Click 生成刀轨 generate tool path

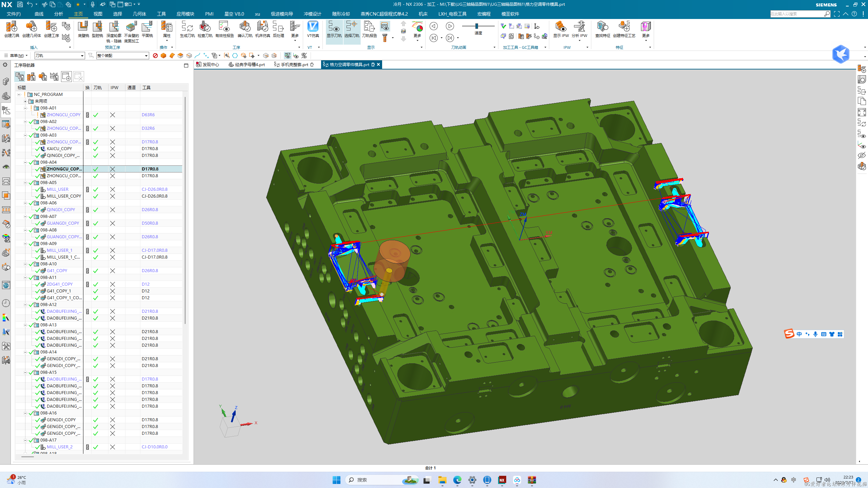(187, 29)
